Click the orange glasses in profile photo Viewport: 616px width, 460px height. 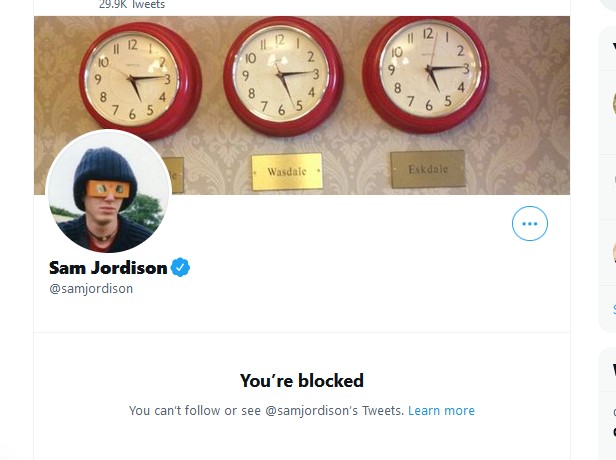tap(108, 190)
